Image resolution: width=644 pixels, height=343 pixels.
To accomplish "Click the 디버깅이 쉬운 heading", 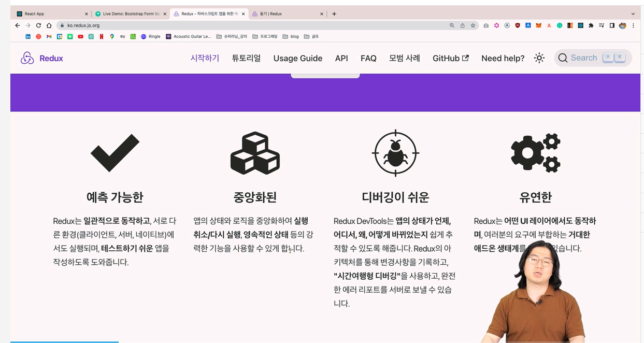I will tap(395, 197).
